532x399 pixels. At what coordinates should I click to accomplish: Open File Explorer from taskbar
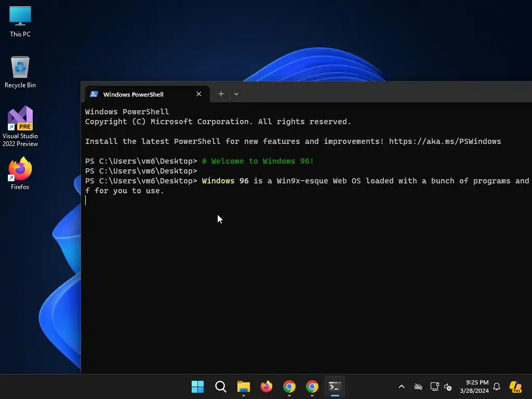coord(243,387)
